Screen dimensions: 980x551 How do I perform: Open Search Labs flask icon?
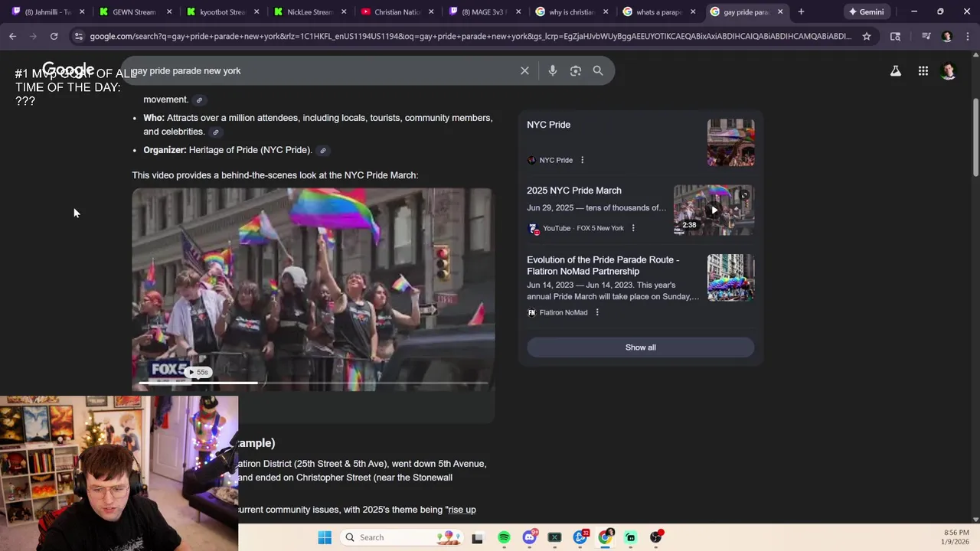[895, 71]
